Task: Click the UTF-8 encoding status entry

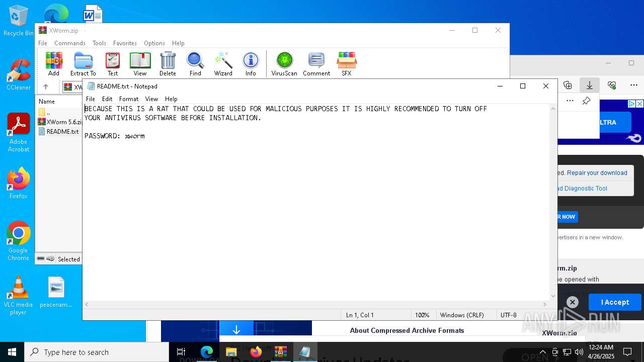Action: [509, 315]
